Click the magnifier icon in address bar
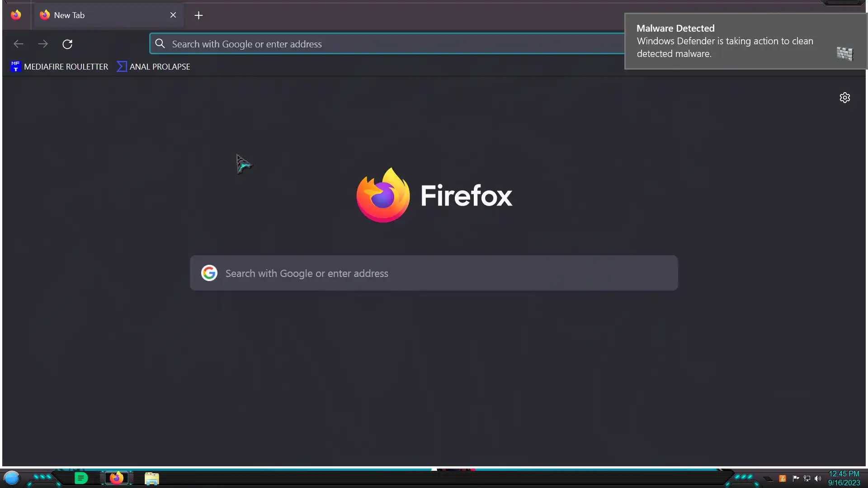This screenshot has height=488, width=868. click(160, 44)
